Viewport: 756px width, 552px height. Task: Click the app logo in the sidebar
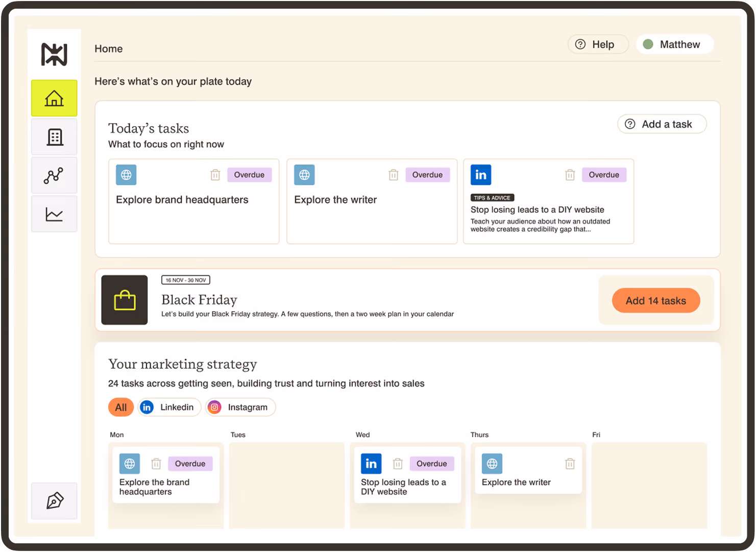click(54, 55)
